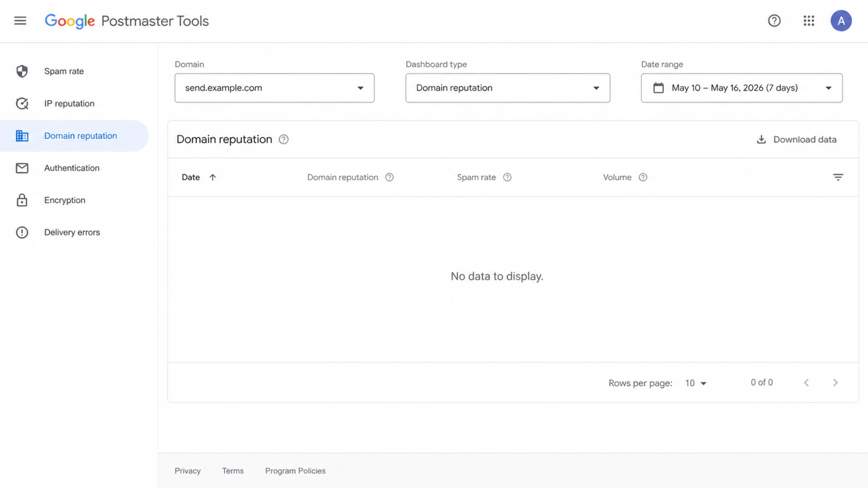Open the main hamburger menu
Viewport: 868px width, 488px height.
[20, 21]
